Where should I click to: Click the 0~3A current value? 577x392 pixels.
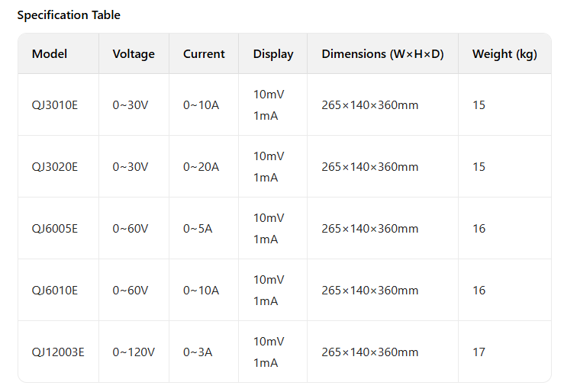[x=198, y=352]
